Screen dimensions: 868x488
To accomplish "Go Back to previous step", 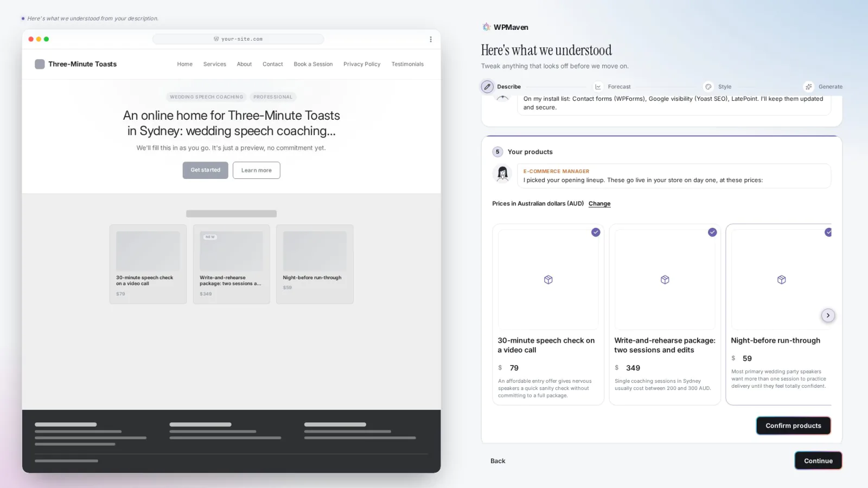I will (497, 461).
